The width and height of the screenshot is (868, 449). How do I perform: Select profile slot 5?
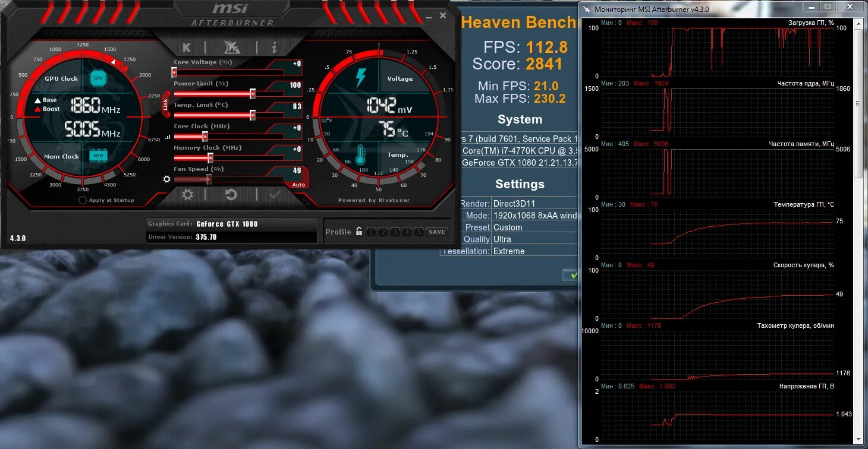(419, 232)
